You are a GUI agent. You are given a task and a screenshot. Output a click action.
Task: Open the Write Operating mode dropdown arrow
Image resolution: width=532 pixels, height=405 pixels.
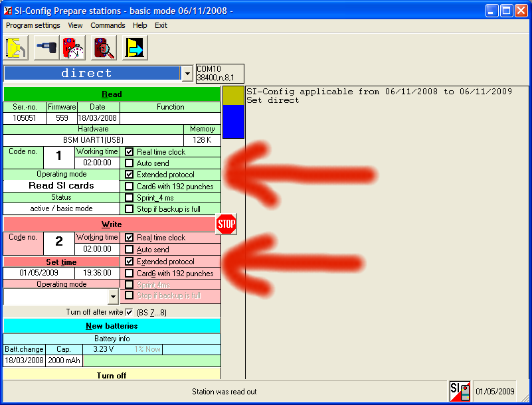tap(113, 297)
